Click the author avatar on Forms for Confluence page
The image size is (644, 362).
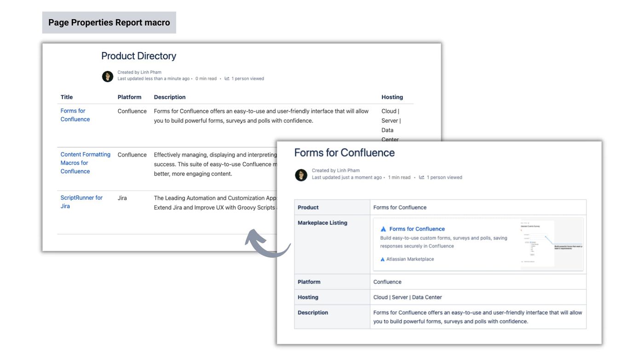click(x=301, y=175)
